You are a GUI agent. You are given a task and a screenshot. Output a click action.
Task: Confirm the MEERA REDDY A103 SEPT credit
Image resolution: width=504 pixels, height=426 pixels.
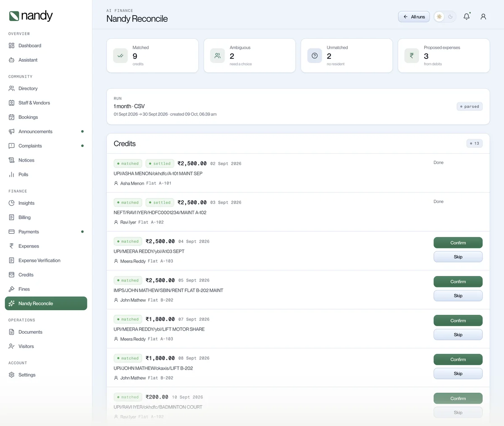(x=458, y=243)
